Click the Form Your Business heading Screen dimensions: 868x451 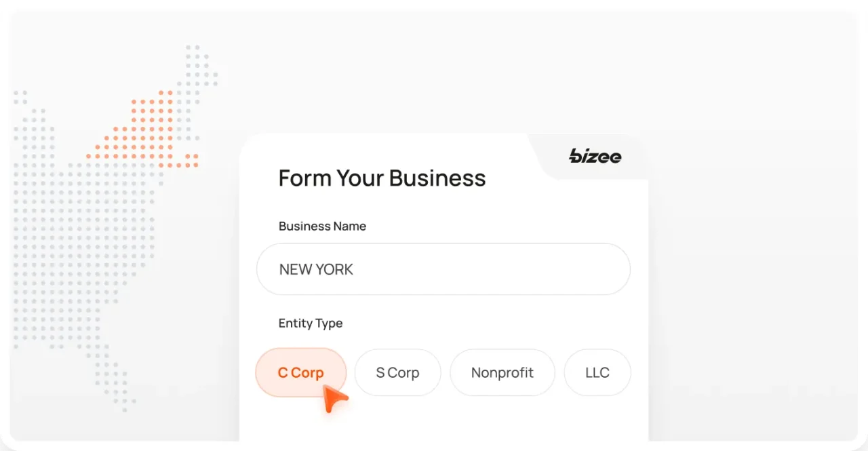click(x=382, y=178)
